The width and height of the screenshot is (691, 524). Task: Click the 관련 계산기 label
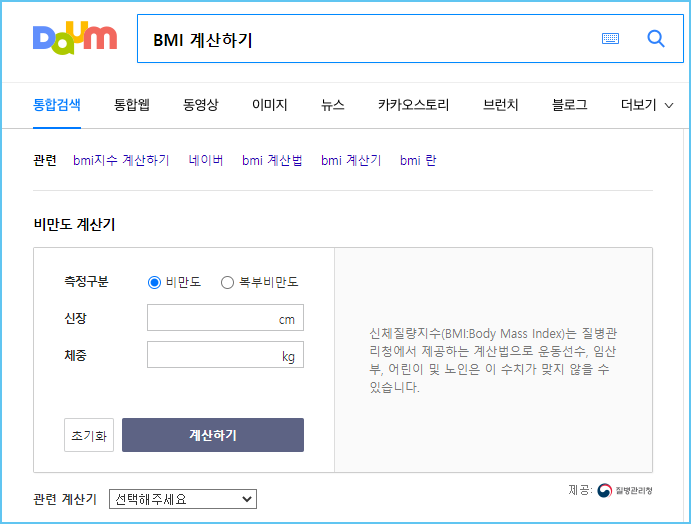click(65, 499)
